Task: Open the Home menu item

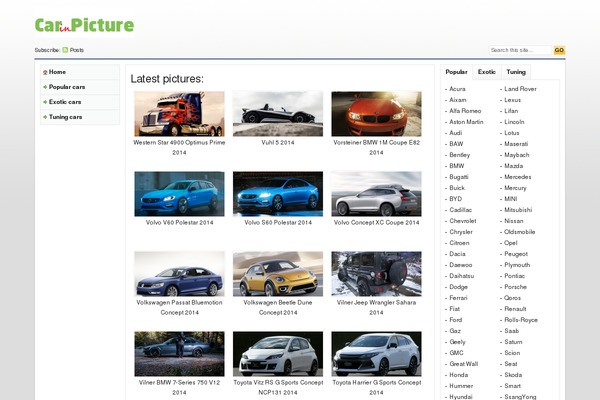Action: click(x=80, y=72)
